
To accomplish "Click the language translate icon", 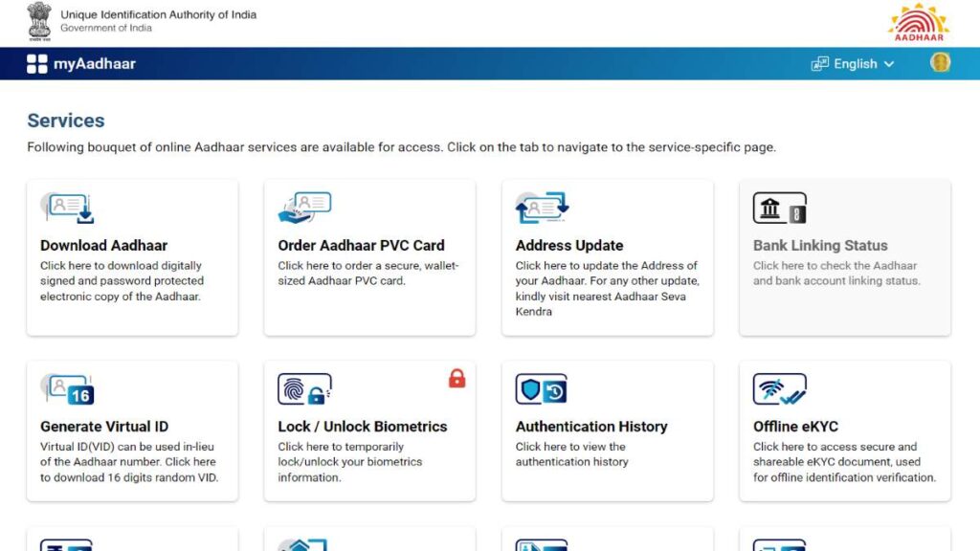I will point(819,64).
